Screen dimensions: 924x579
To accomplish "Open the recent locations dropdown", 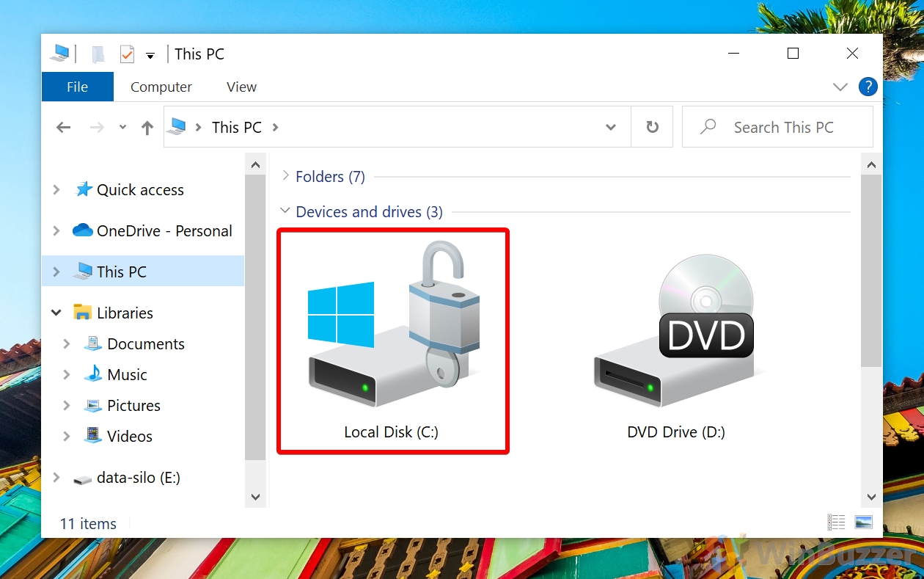I will point(122,128).
